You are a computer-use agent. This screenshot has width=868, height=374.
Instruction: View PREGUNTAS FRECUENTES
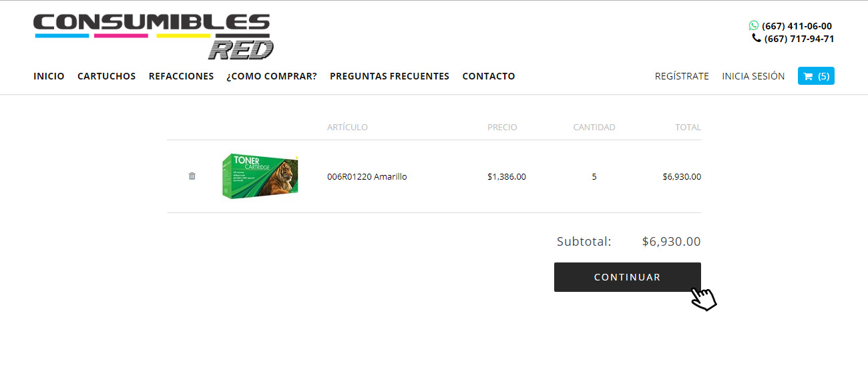(x=389, y=76)
